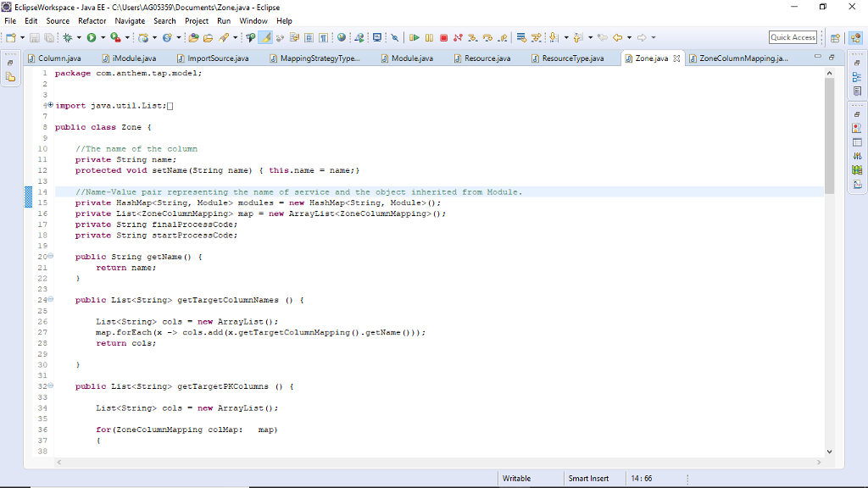This screenshot has height=488, width=868.
Task: Click the green Resume debug icon
Action: click(414, 37)
